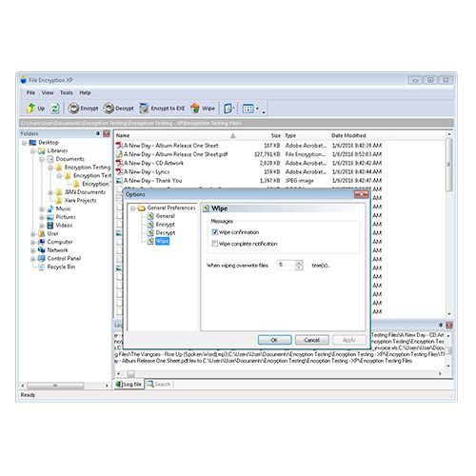Click the folders pane toggle toolbar icon
The width and height of the screenshot is (476, 476).
click(228, 109)
